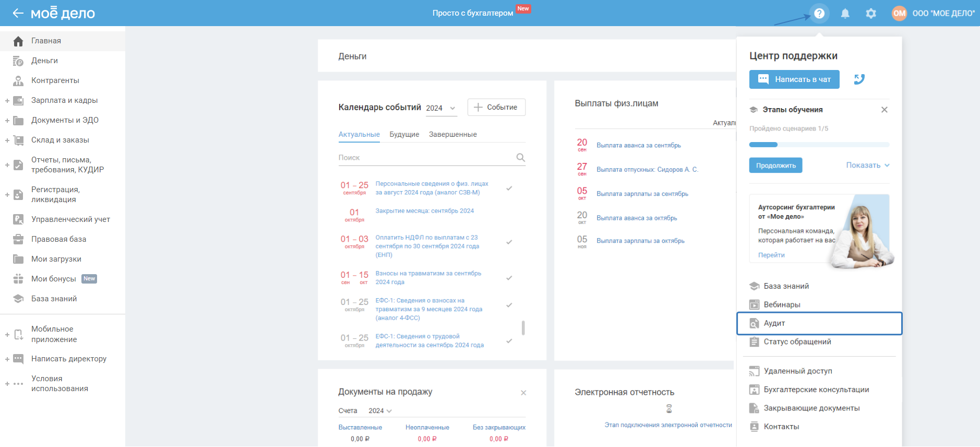Mark ЕФС-1 трудовой деятельности event done
Screen dimensions: 980x447
[x=509, y=341]
